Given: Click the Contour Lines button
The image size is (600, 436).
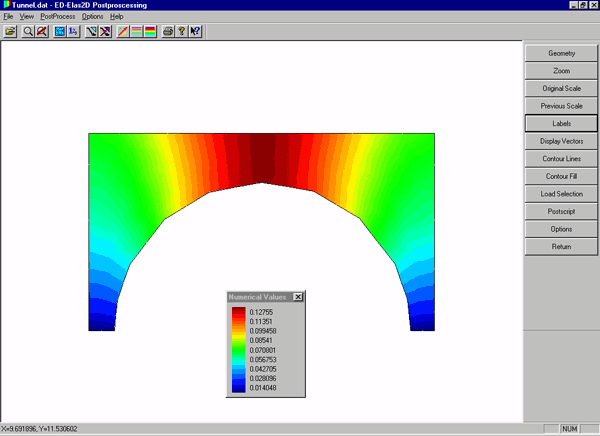Looking at the screenshot, I should (x=561, y=159).
